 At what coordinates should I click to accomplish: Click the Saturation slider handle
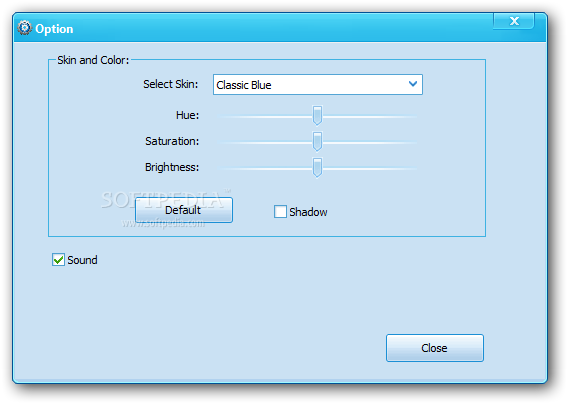pos(317,142)
